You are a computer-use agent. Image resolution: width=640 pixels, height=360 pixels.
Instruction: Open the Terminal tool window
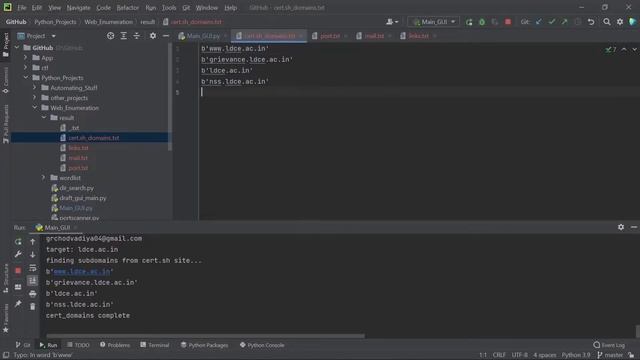click(155, 345)
